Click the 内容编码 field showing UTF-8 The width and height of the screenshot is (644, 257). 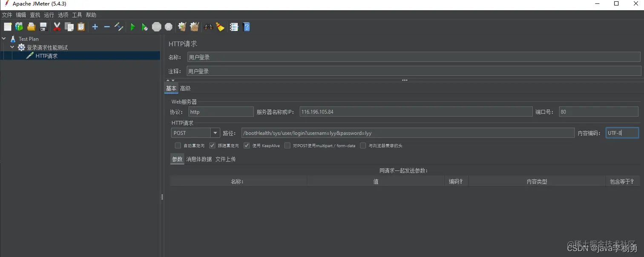coord(622,133)
